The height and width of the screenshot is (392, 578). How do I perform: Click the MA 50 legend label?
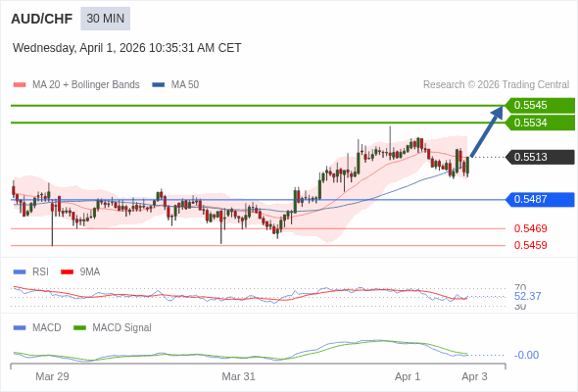185,85
